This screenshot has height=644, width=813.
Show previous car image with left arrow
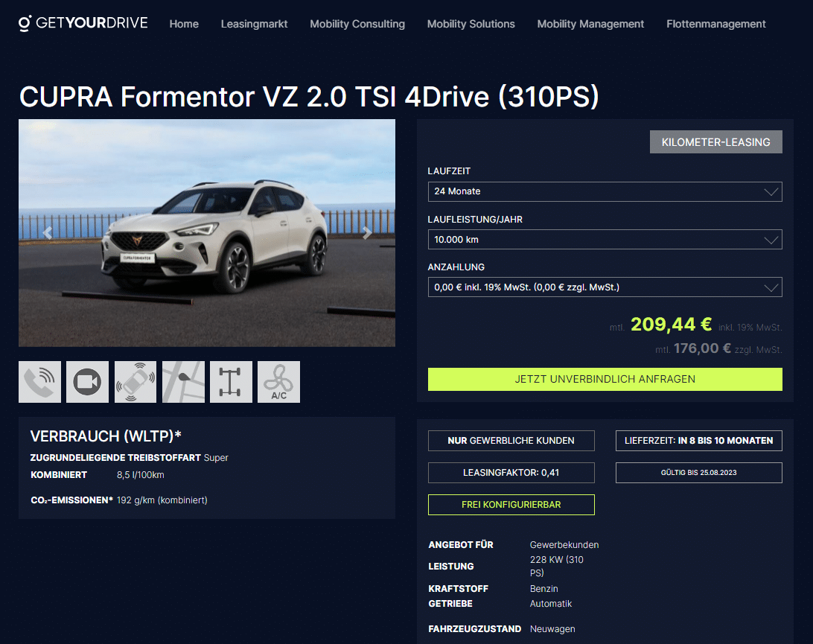(x=47, y=233)
